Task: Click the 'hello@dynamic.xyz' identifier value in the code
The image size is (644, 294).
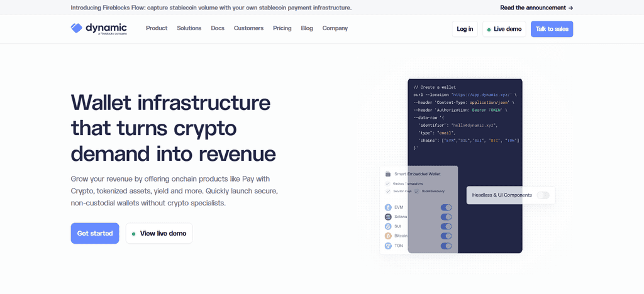Action: click(474, 126)
